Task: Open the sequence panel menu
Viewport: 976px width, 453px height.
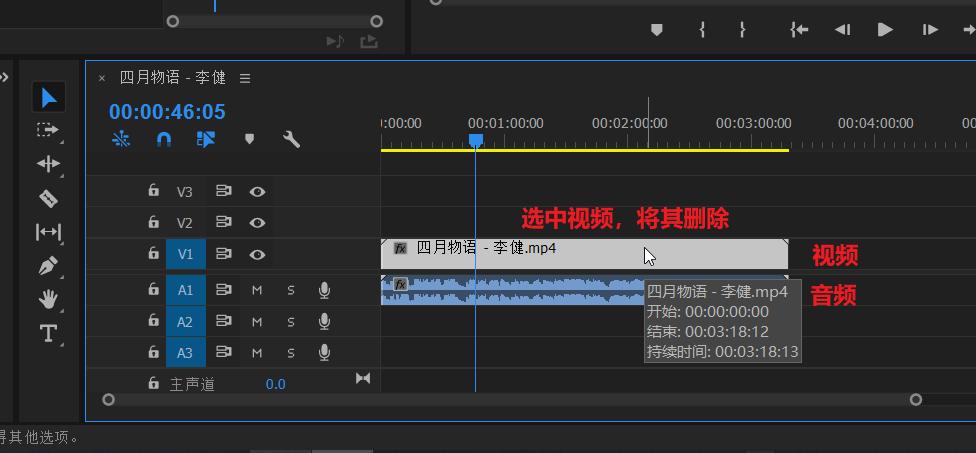Action: pyautogui.click(x=245, y=78)
